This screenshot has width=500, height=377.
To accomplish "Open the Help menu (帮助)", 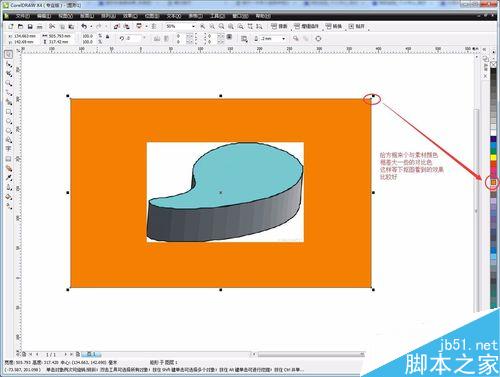I will coord(263,16).
